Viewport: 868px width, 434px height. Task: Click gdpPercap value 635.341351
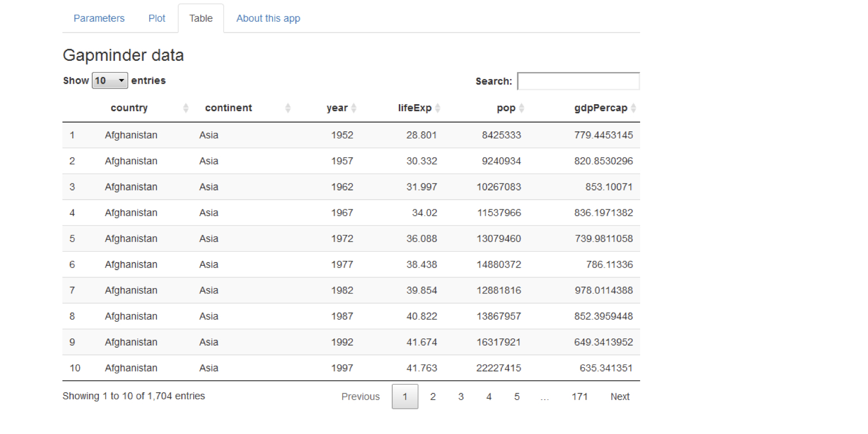[x=606, y=368]
